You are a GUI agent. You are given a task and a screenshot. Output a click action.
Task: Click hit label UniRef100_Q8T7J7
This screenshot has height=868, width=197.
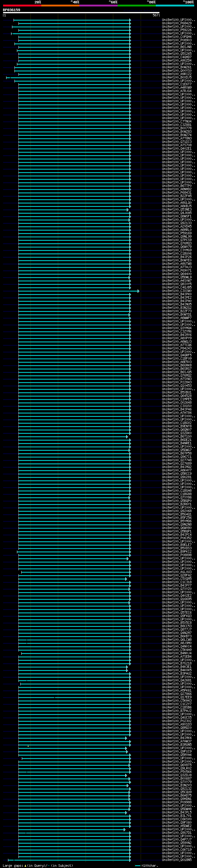[x=177, y=629]
